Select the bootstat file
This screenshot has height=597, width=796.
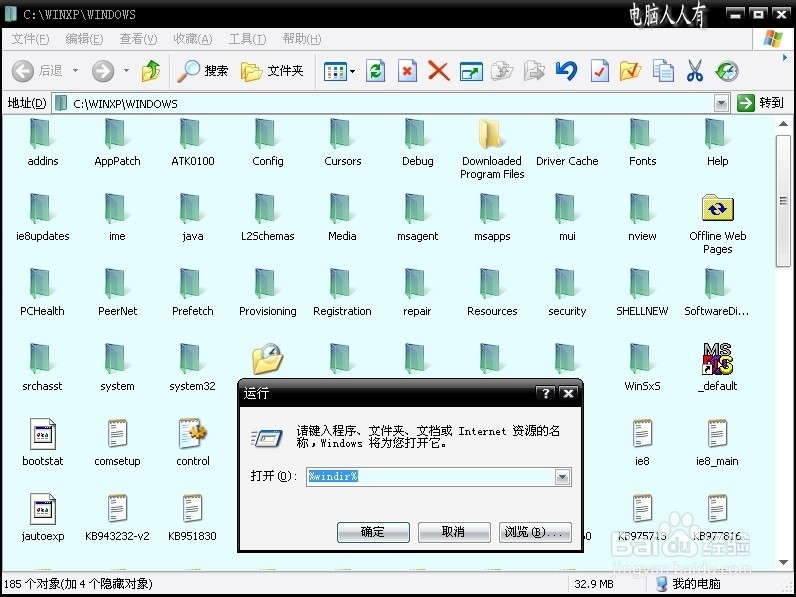point(43,442)
